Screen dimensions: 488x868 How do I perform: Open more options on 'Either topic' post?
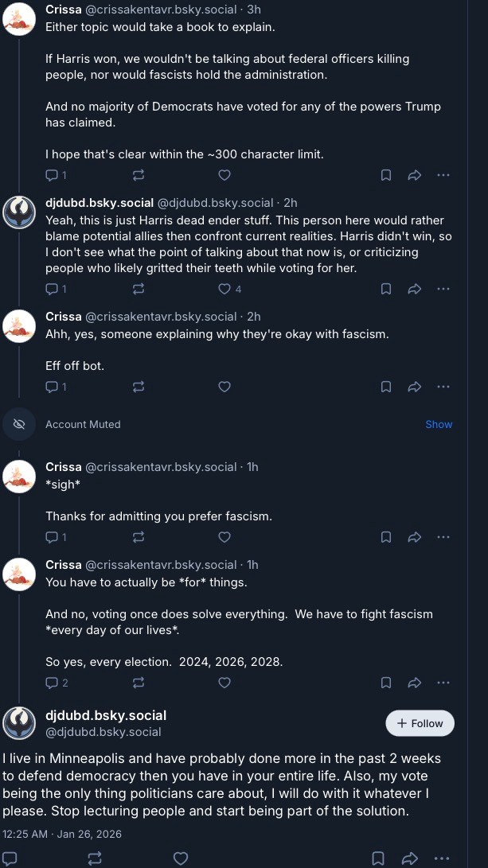443,175
